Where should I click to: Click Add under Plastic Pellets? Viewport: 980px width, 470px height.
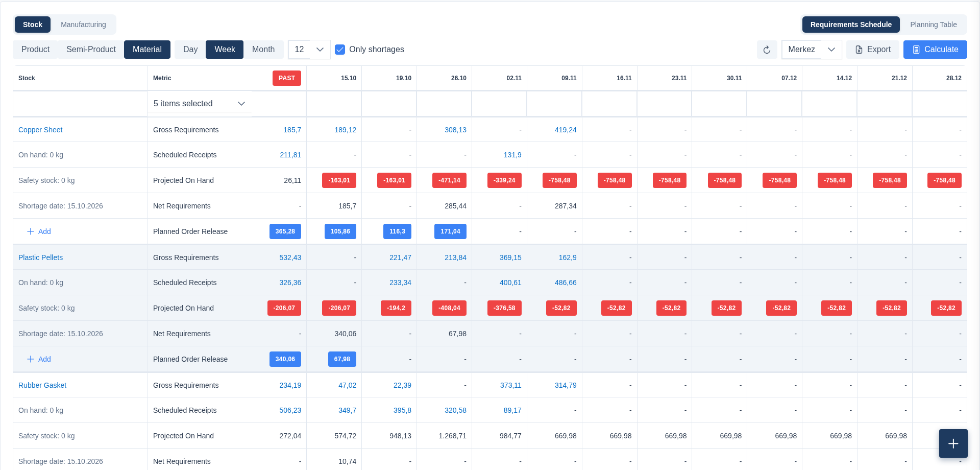coord(39,359)
